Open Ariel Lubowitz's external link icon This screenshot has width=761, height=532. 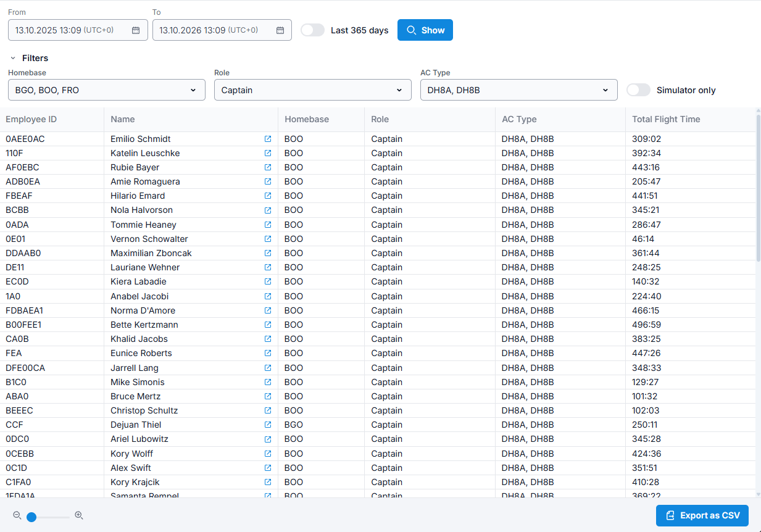268,439
